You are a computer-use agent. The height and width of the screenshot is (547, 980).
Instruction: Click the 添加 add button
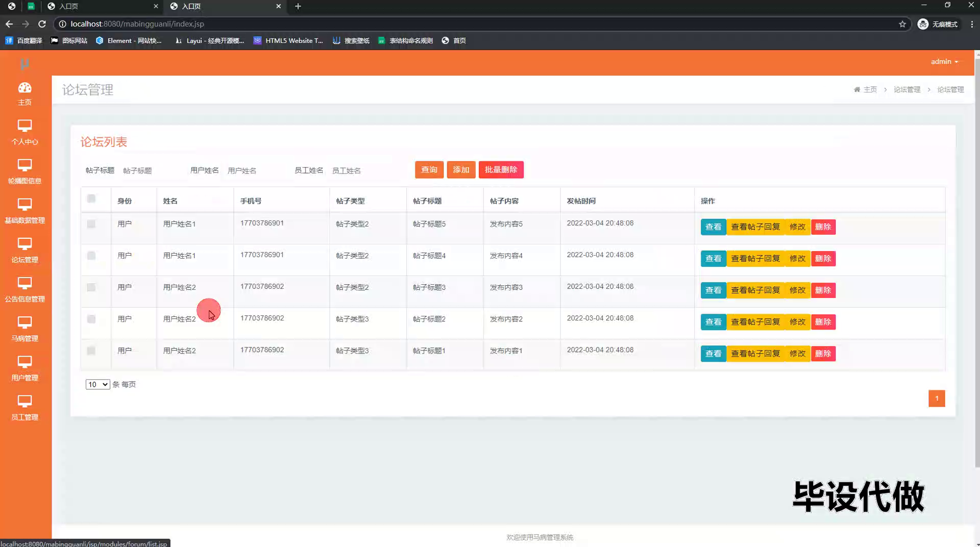click(461, 170)
